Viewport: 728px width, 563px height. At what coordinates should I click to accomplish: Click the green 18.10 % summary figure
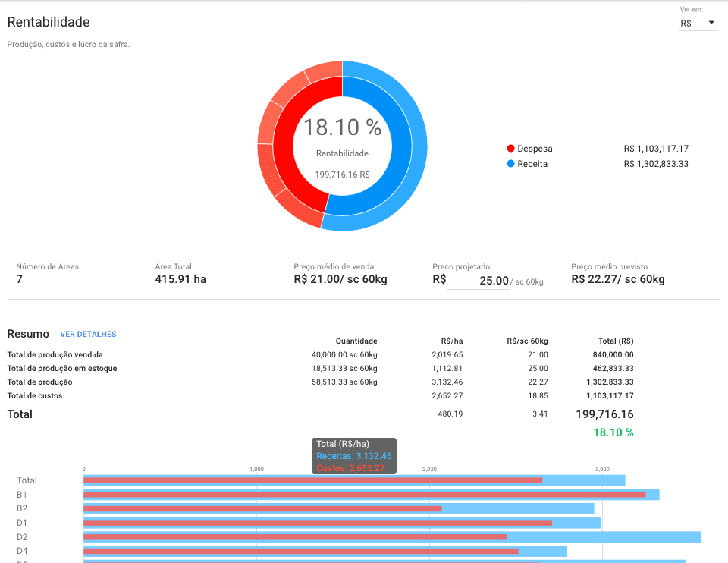[x=613, y=432]
